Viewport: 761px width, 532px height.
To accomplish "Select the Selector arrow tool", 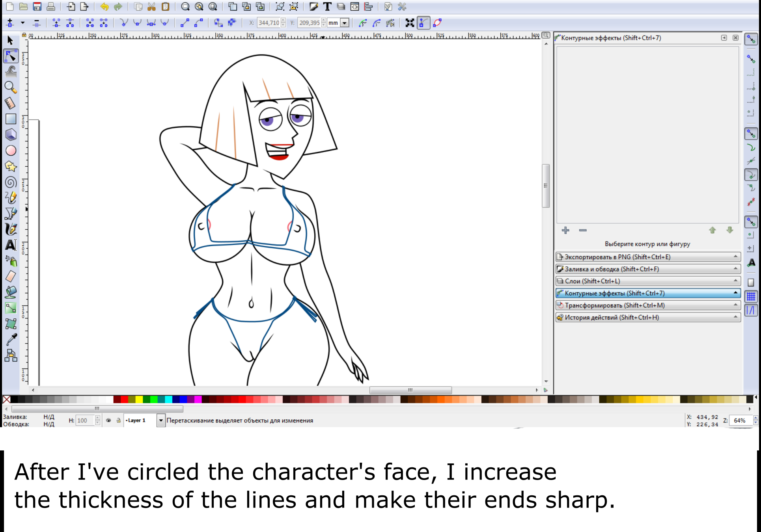I will click(x=11, y=40).
